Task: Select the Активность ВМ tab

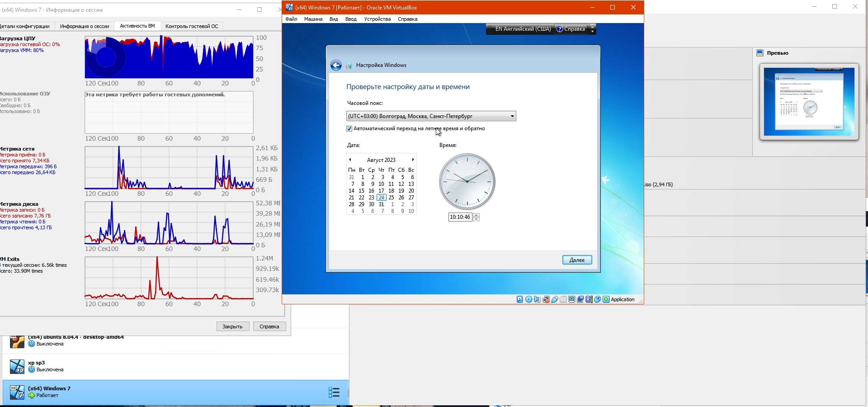Action: click(x=137, y=26)
